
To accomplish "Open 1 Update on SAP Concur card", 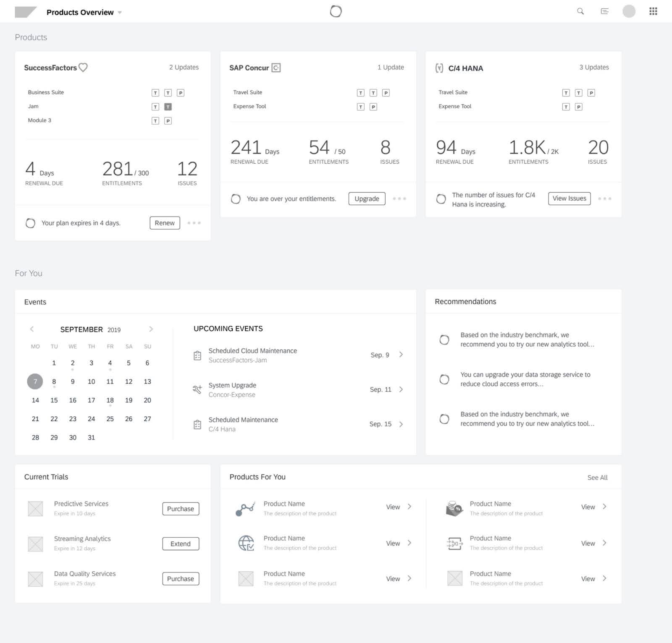I will click(391, 67).
